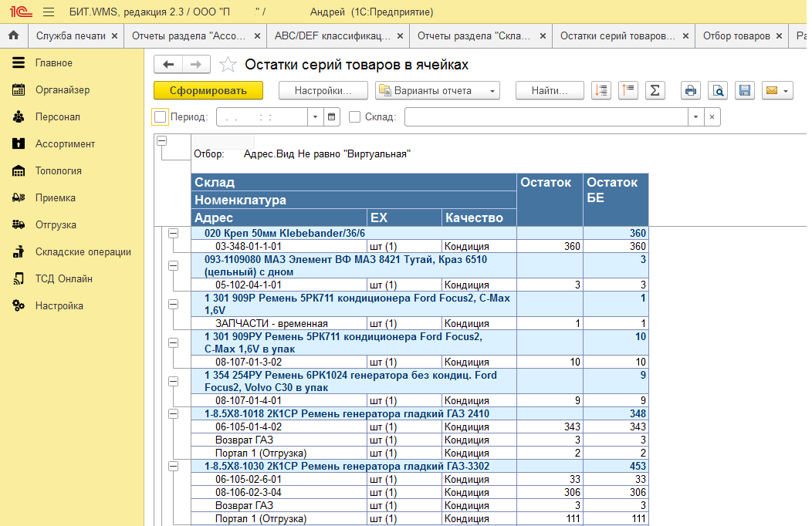
Task: Open calendar picker for Период field
Action: pos(332,117)
